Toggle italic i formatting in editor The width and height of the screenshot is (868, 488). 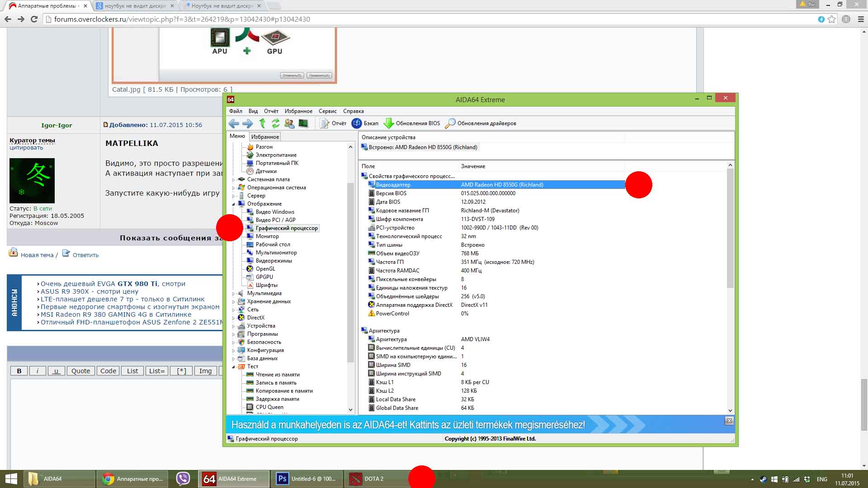coord(38,371)
